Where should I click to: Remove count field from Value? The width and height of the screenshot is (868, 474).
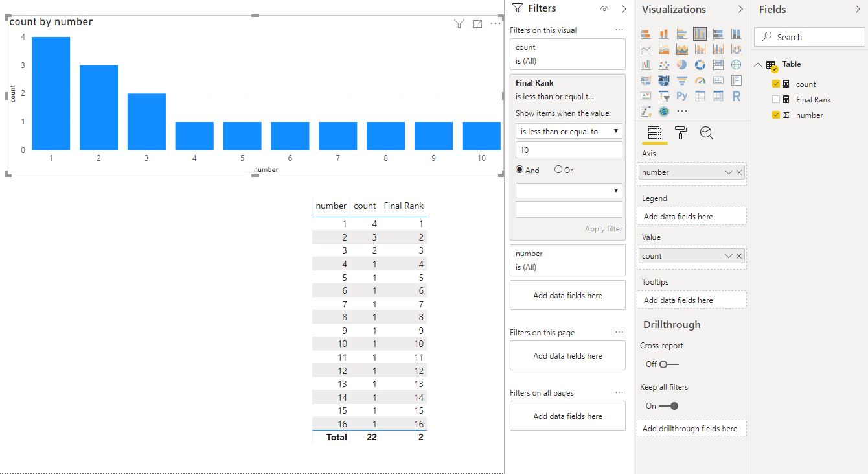click(x=740, y=256)
